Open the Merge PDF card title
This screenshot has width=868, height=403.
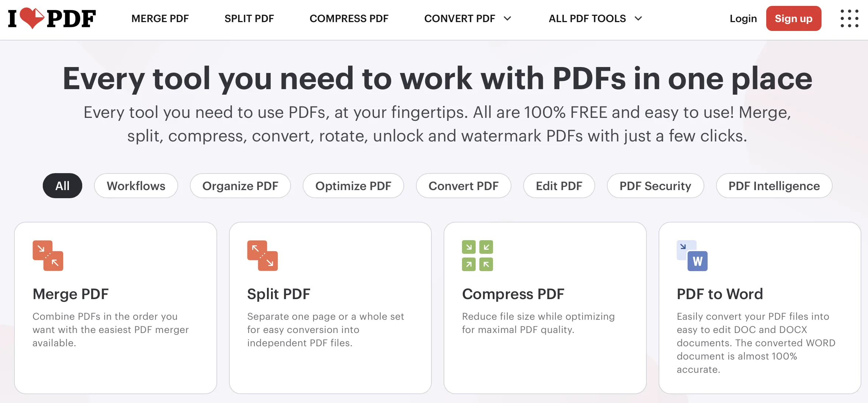[x=70, y=294]
